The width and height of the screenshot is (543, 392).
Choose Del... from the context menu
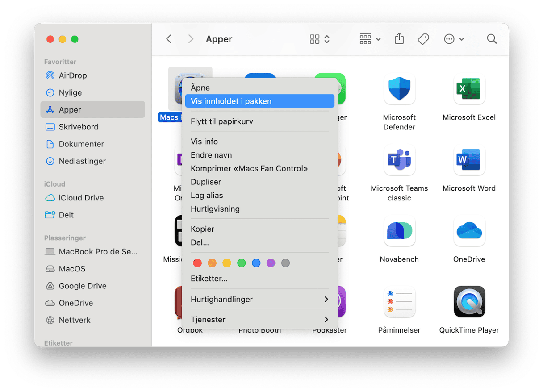259,242
